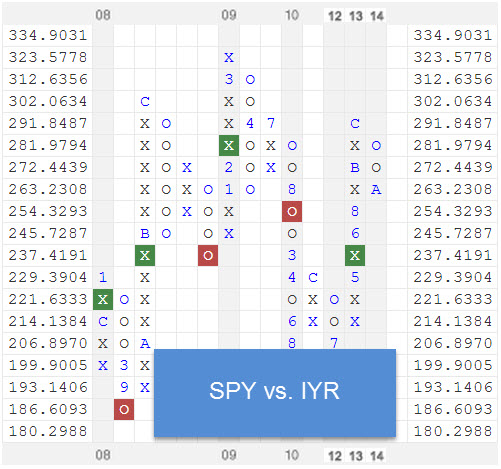Click 199.9005 on the right price axis

coord(453,365)
